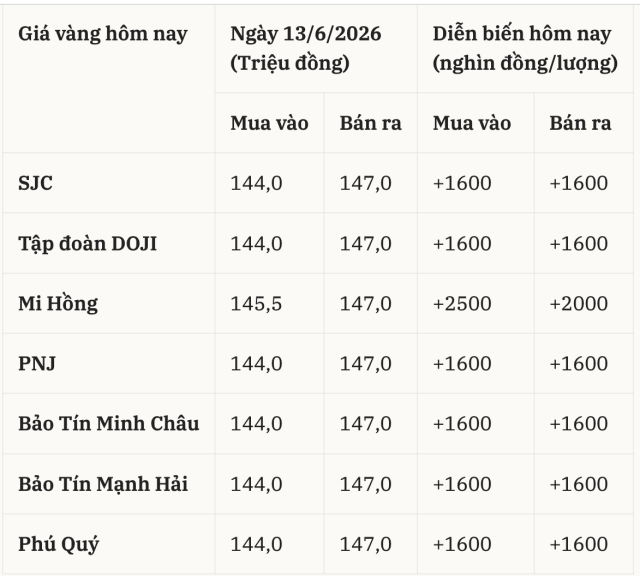Select PNJ's +1600 buy change value
This screenshot has height=576, width=640.
462,364
